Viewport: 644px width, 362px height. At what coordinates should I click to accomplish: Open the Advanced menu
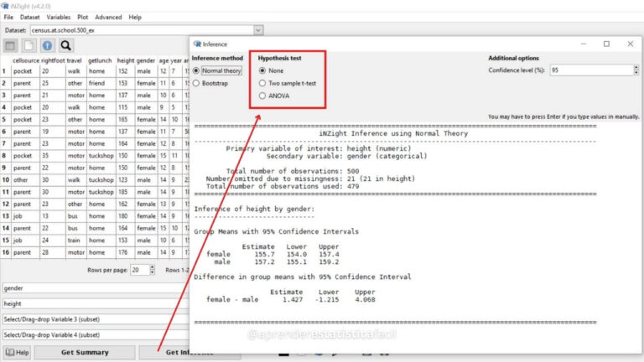tap(108, 18)
